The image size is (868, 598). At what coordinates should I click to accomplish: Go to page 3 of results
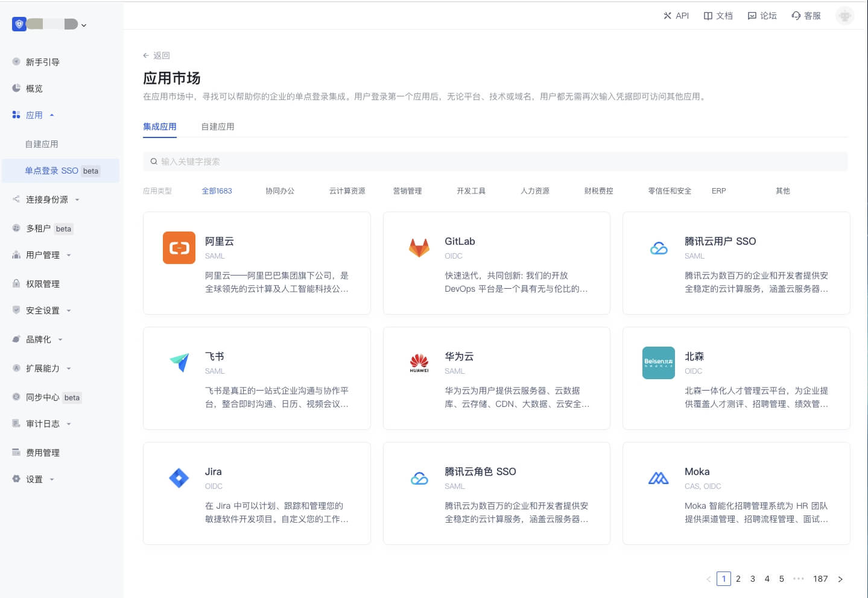pos(752,579)
